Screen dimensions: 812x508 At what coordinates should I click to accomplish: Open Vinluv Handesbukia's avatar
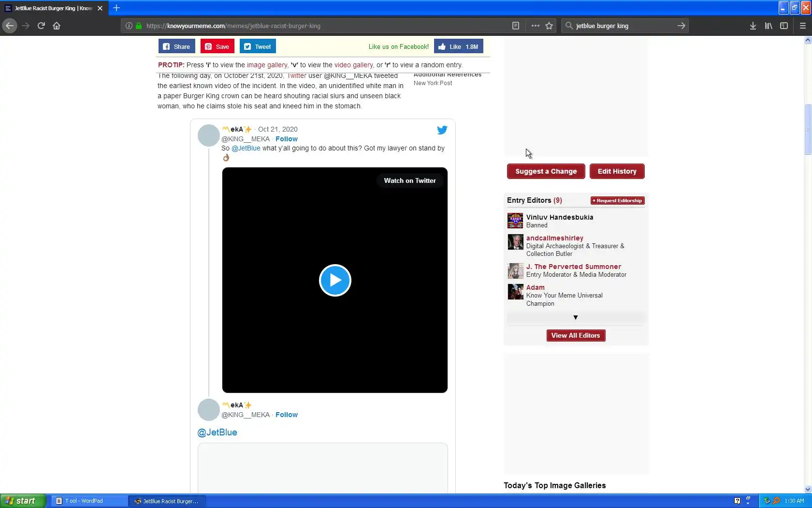(x=515, y=221)
